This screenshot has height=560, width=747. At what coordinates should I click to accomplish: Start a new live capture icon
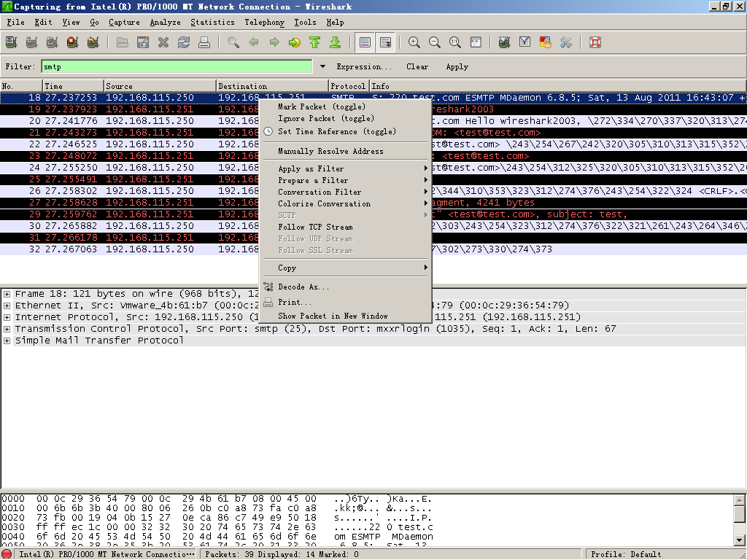53,42
